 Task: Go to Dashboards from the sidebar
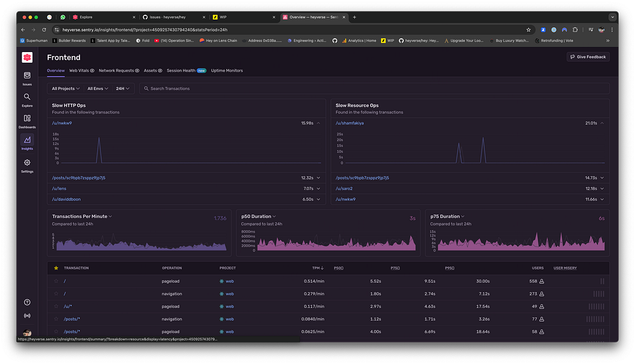[x=27, y=120]
